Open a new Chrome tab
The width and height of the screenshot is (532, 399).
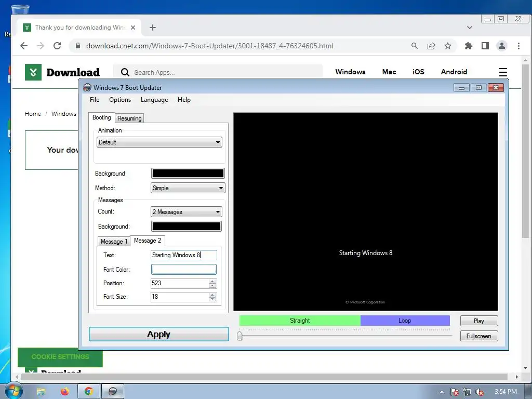tap(153, 28)
